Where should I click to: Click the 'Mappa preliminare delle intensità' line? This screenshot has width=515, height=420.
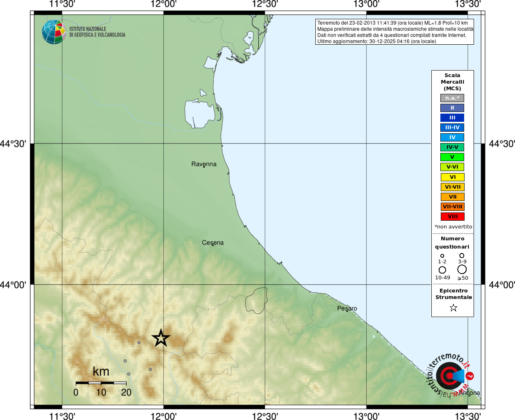[395, 29]
